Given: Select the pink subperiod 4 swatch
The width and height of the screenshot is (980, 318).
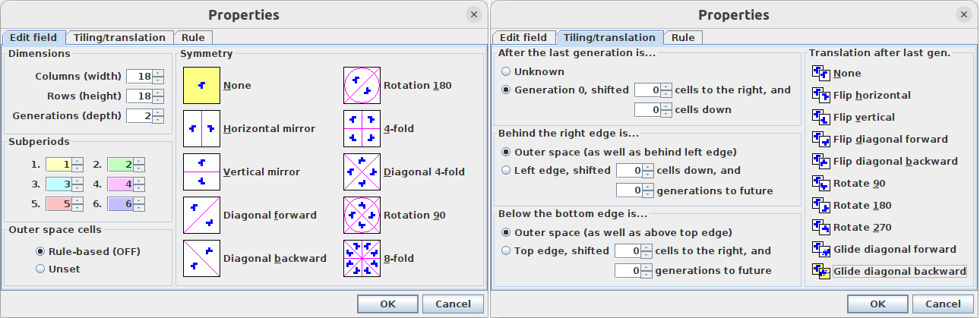Looking at the screenshot, I should pos(120,184).
